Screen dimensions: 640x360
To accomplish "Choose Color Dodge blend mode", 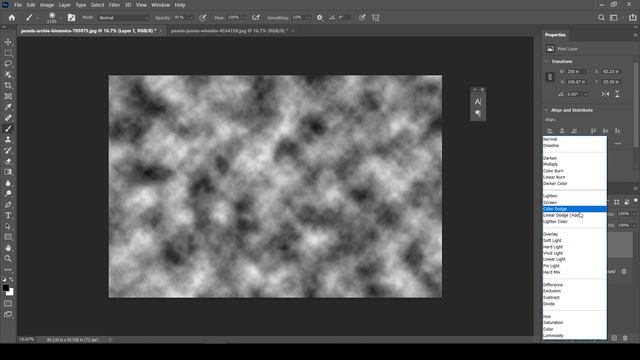I will (x=574, y=209).
